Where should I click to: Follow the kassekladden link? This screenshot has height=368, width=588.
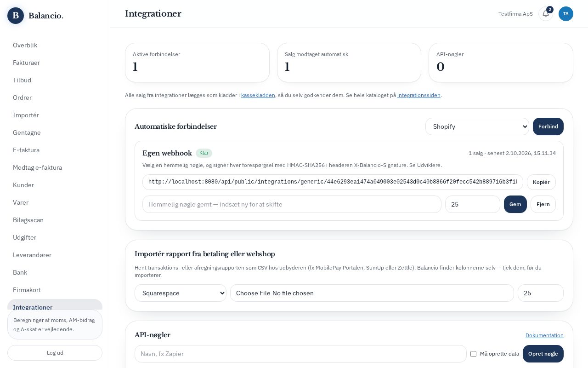point(258,95)
